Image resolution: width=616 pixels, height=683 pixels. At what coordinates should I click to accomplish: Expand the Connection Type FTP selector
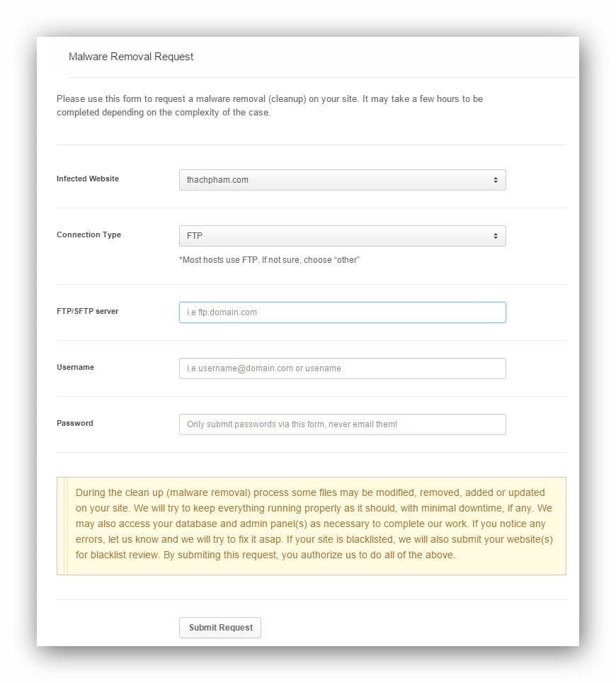click(342, 236)
